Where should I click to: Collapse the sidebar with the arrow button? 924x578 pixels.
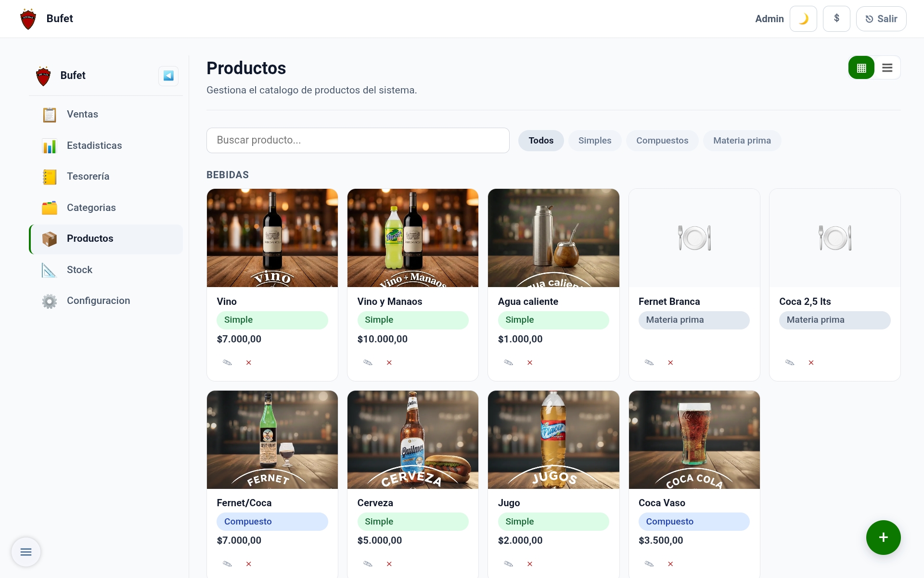tap(168, 76)
